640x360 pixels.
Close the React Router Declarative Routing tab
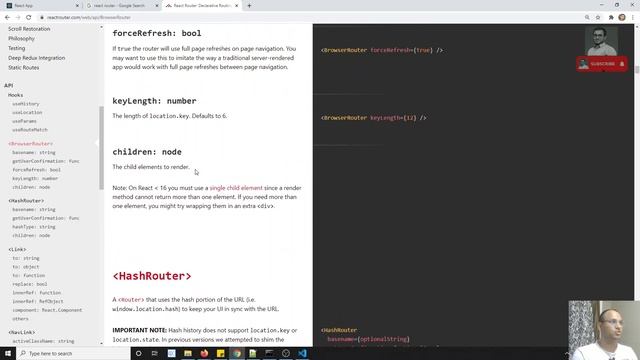[236, 6]
